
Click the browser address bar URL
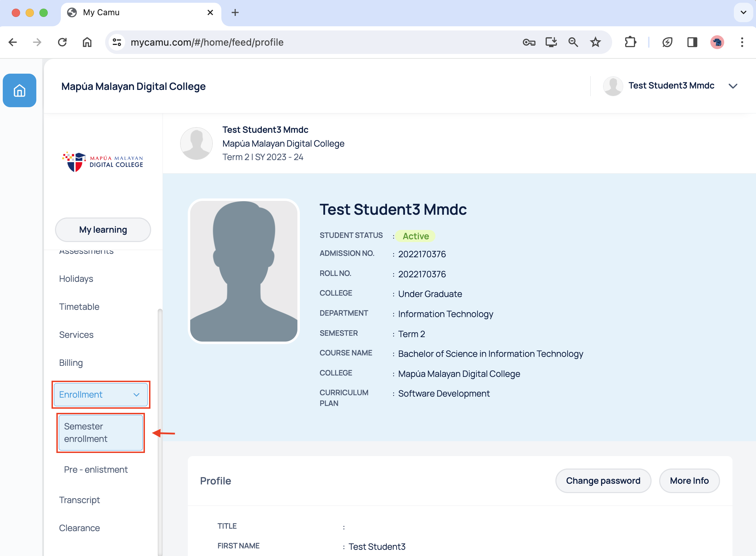tap(207, 42)
